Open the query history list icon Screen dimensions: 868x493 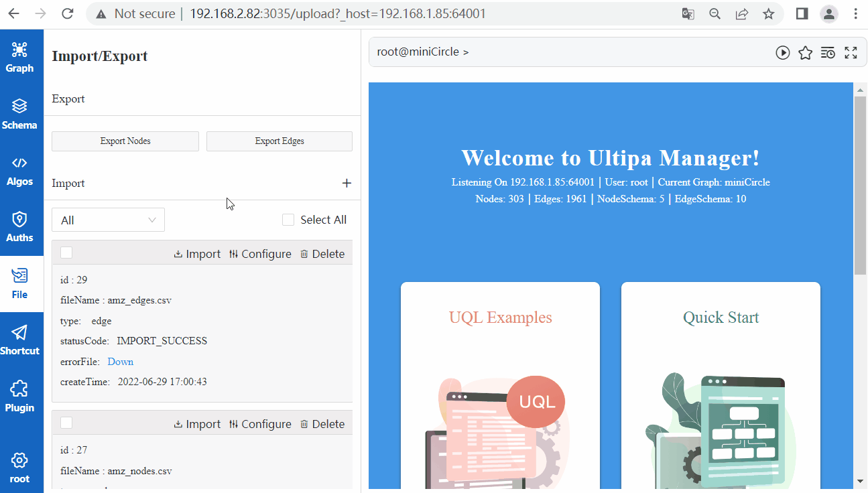pyautogui.click(x=828, y=52)
